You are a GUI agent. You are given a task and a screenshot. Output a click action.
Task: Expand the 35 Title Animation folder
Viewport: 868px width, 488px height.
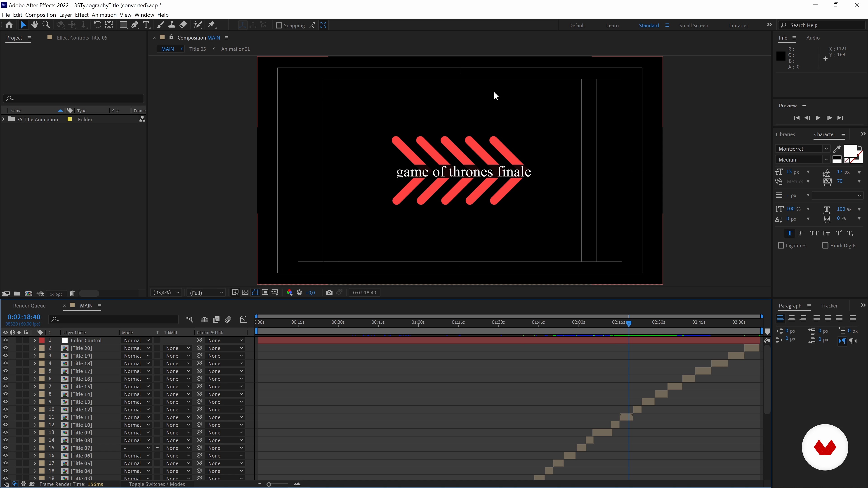[x=3, y=119]
